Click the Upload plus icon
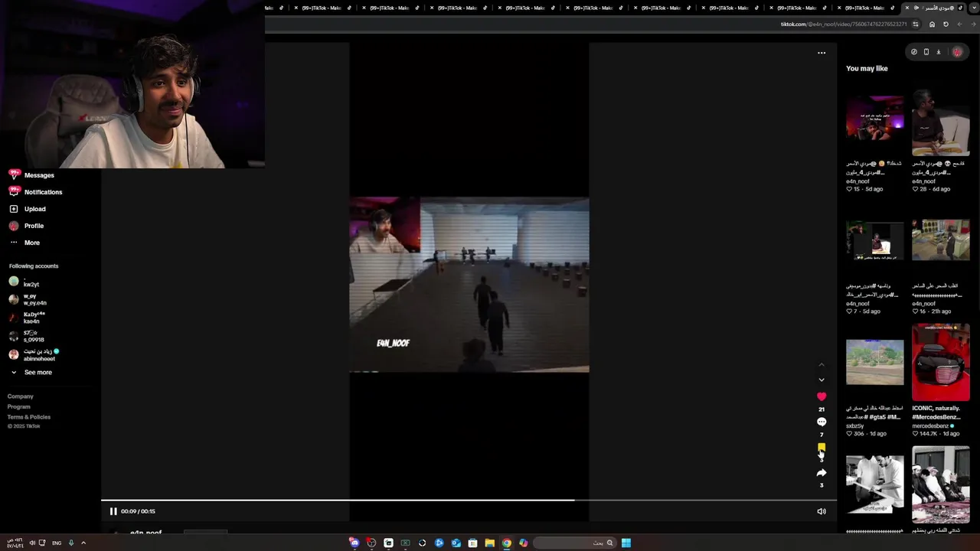Image resolution: width=980 pixels, height=551 pixels. point(14,209)
